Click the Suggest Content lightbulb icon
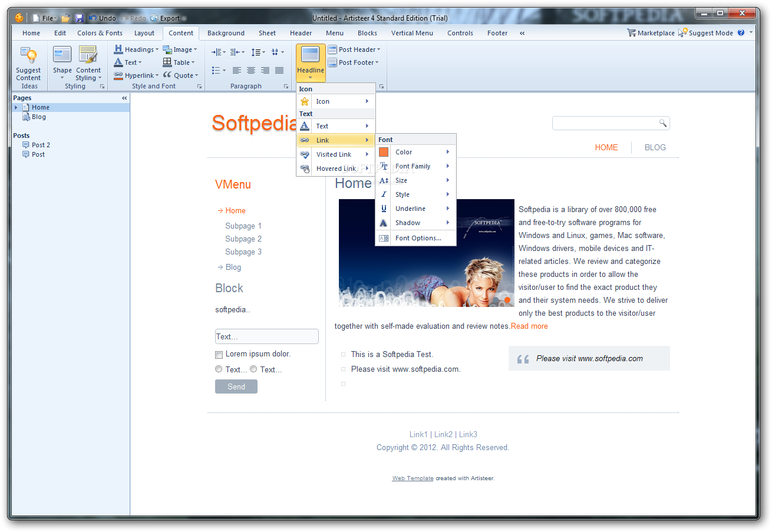 point(28,57)
